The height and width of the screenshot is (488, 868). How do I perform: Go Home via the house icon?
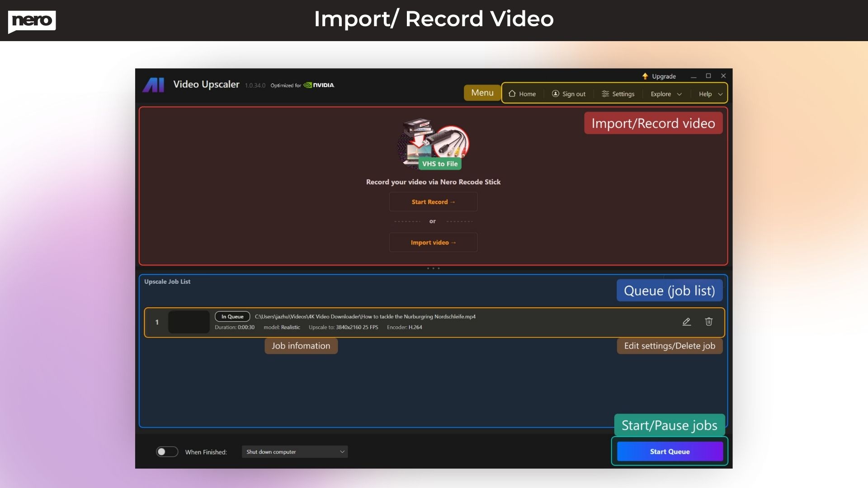(512, 94)
